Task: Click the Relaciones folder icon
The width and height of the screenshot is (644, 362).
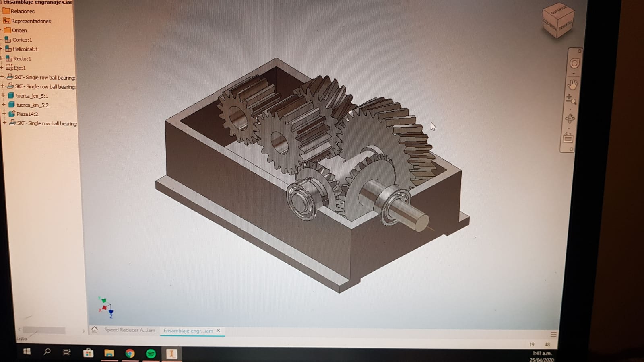Action: tap(6, 11)
